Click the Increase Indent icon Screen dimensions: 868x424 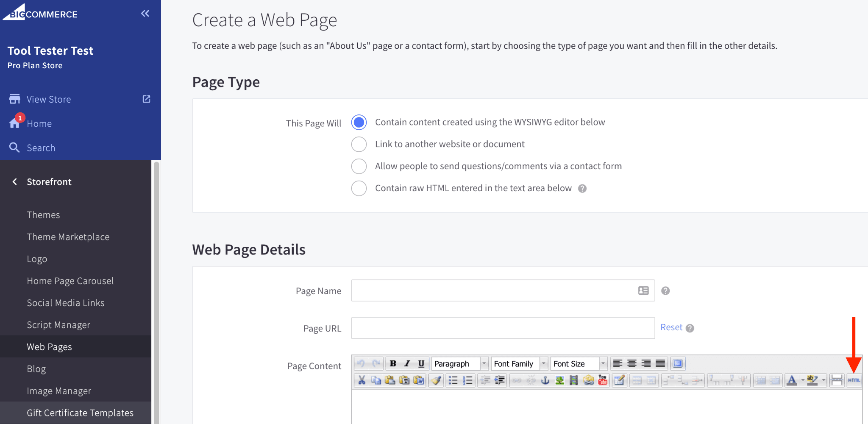(x=500, y=380)
